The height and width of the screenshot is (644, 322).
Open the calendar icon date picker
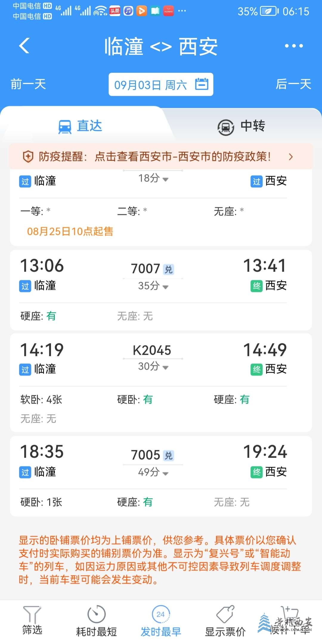[x=202, y=84]
